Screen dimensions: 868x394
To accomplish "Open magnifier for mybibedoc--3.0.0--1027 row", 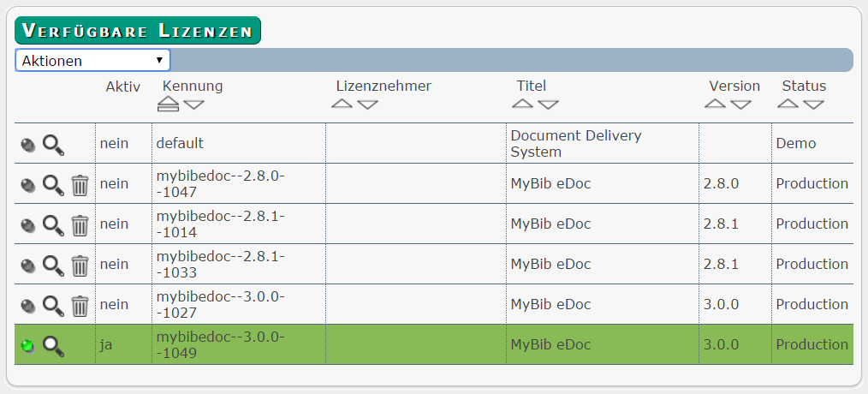I will (54, 307).
